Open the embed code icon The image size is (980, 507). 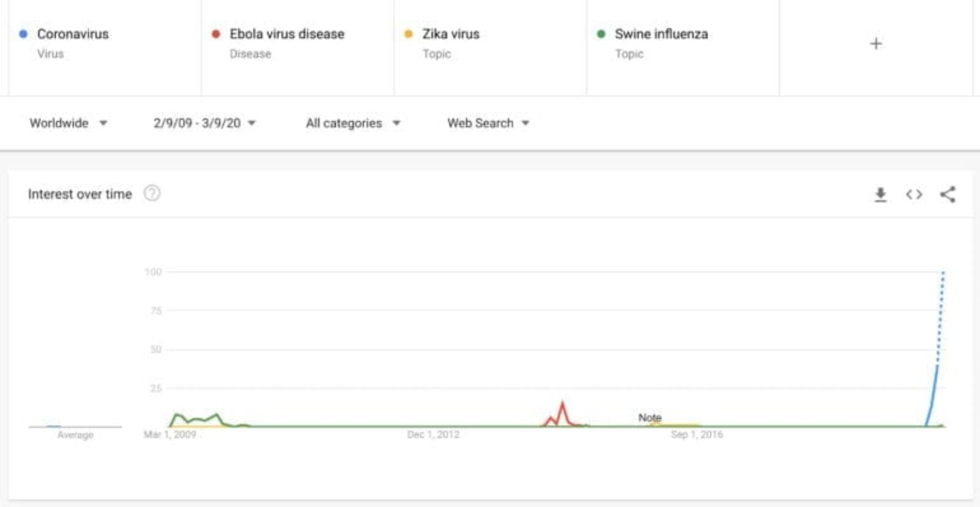914,195
